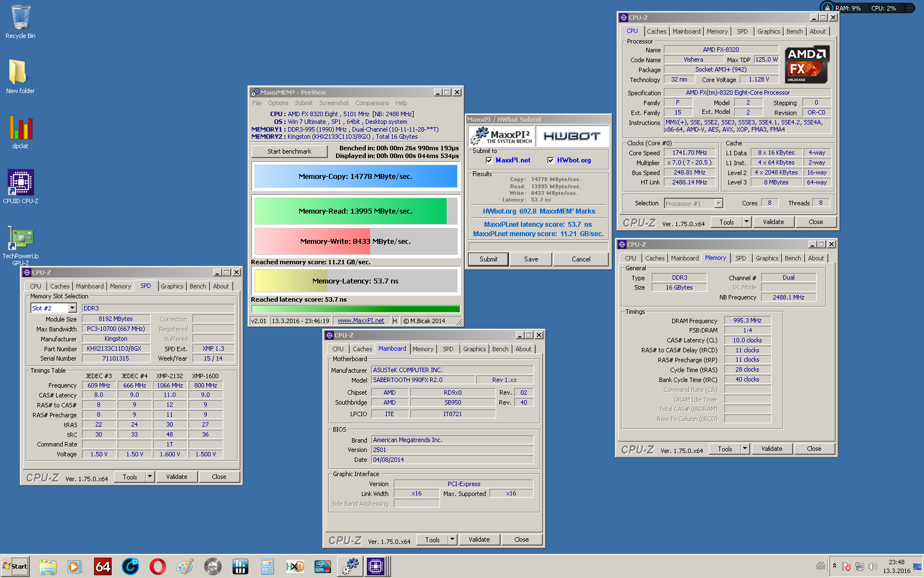This screenshot has width=924, height=578.
Task: Open the iTurbo silver disc taskbar icon
Action: point(213,566)
